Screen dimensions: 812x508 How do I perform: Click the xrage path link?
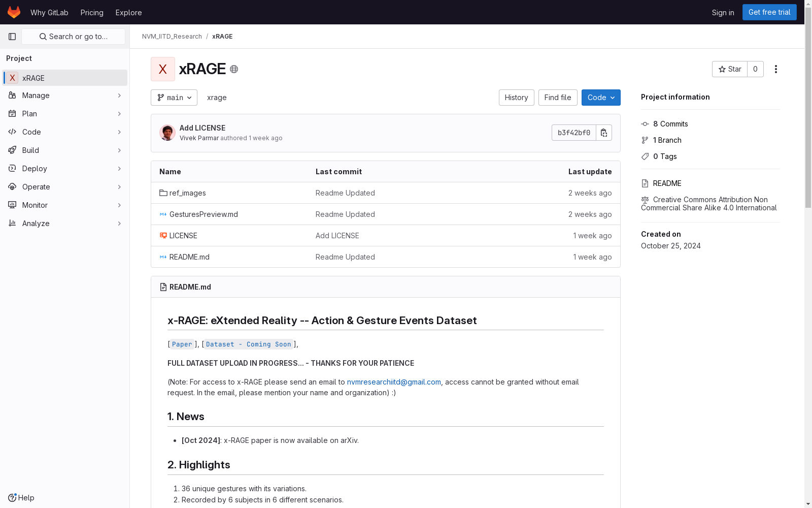point(217,98)
